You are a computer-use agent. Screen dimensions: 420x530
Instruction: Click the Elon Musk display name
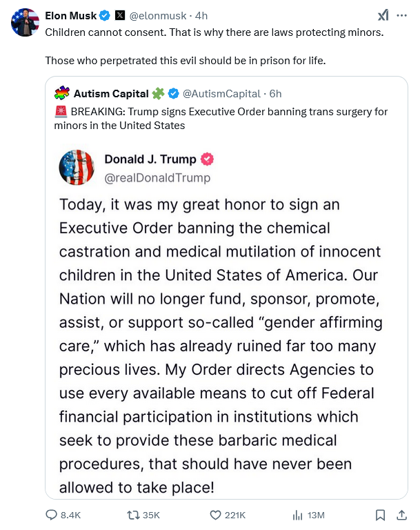[x=71, y=15]
